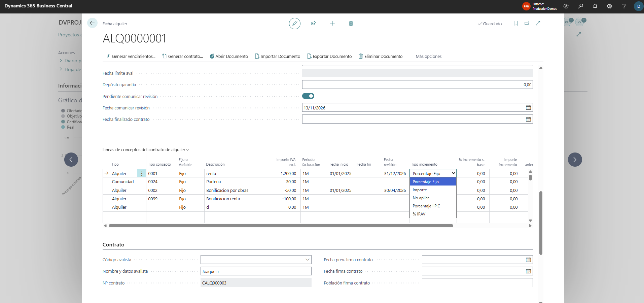
Task: Open calendar for Fecha comunicar revisión
Action: coord(528,108)
